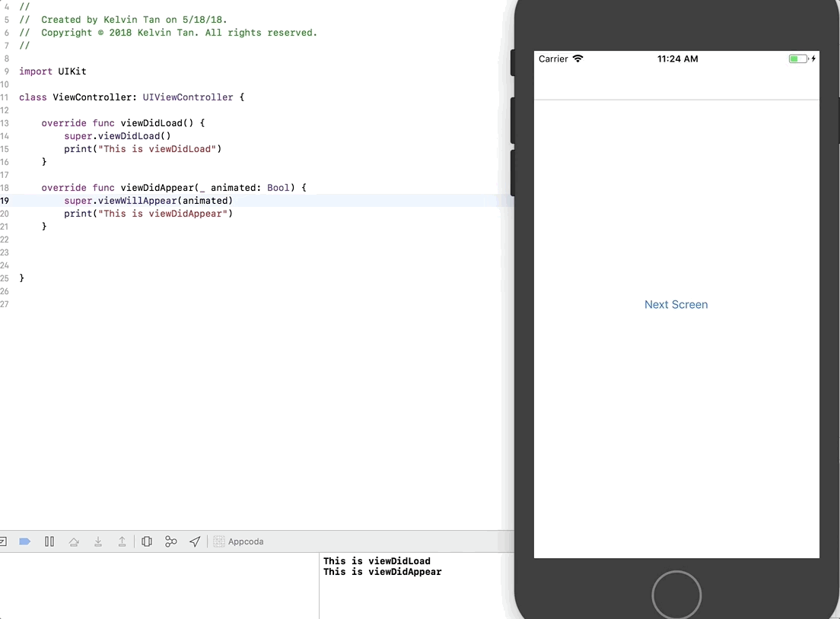Screen dimensions: 840x619
Task: Click the UIViewController type in class declaration
Action: coord(187,97)
